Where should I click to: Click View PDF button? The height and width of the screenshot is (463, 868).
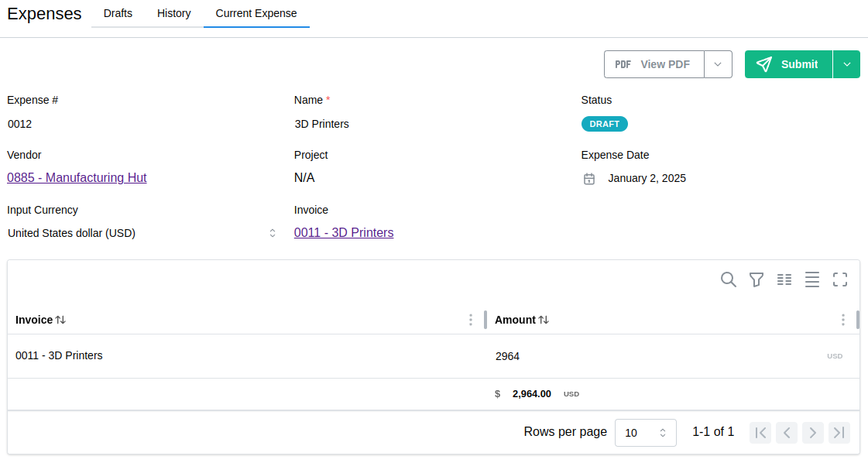pos(654,64)
